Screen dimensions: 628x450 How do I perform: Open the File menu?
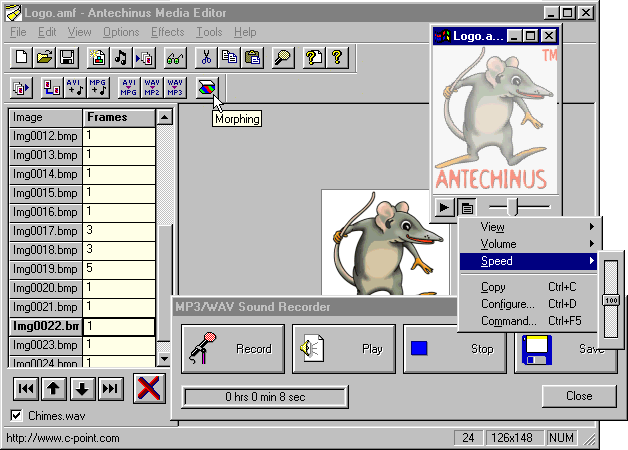click(x=18, y=32)
